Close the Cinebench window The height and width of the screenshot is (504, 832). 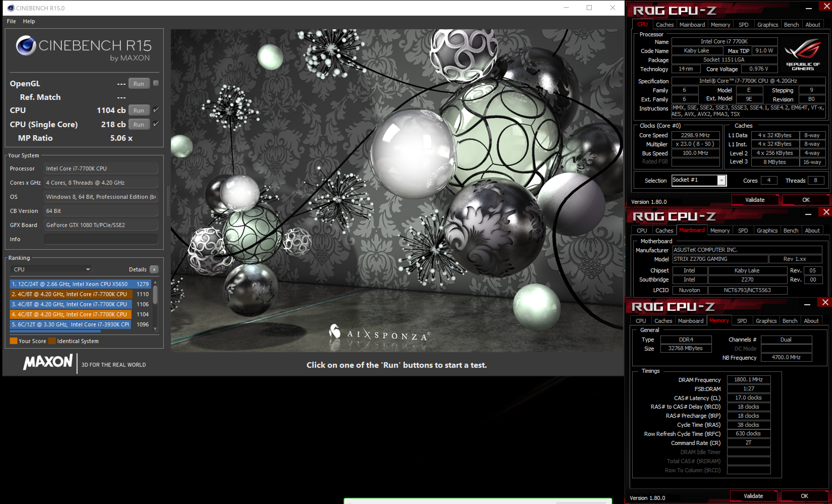612,8
